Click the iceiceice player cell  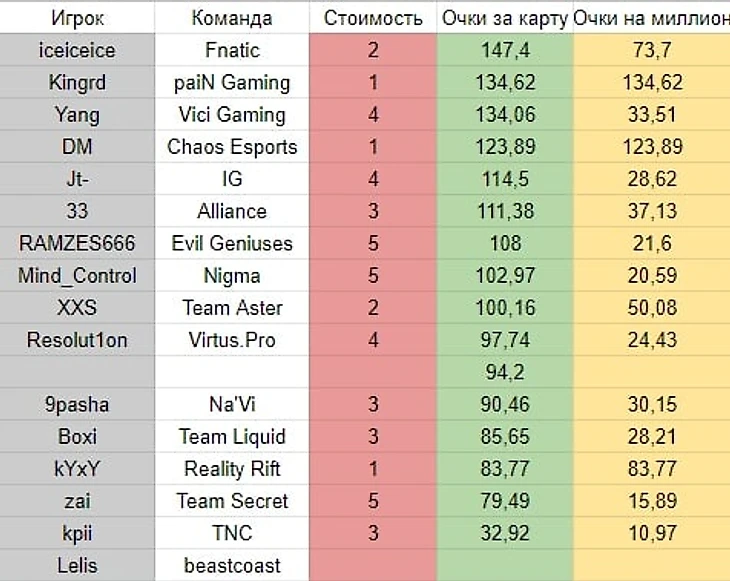pyautogui.click(x=77, y=50)
